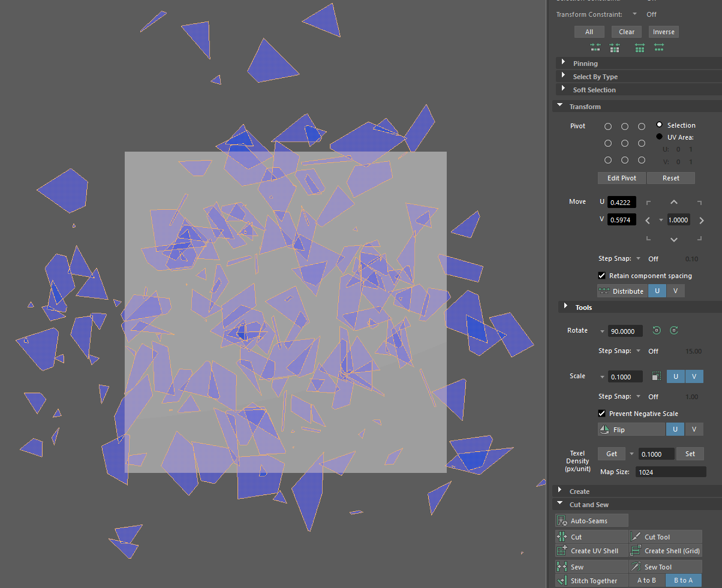Click the scale icon beside the Scale field
The image size is (722, 588).
click(x=657, y=376)
